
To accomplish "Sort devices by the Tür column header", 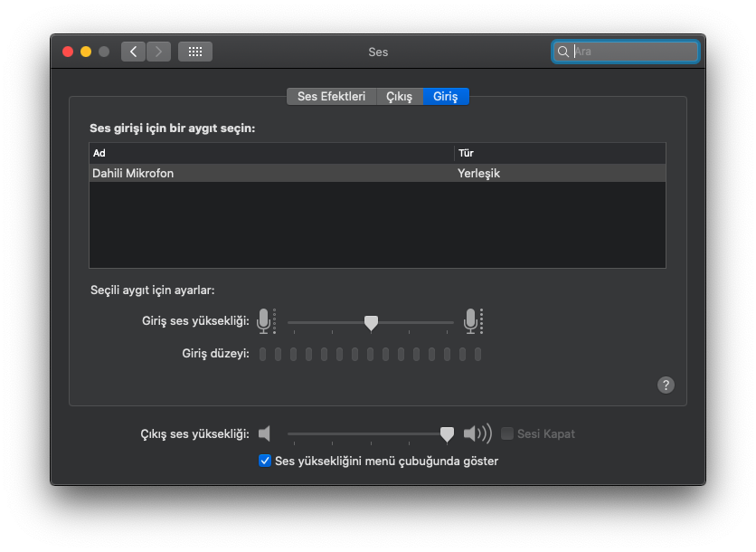I will pyautogui.click(x=559, y=153).
